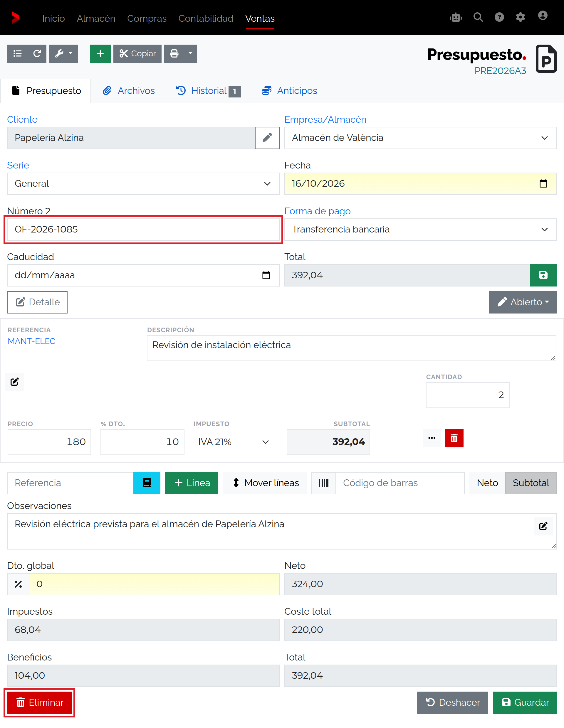Open the search magnifier in top bar
564x728 pixels.
click(x=478, y=17)
